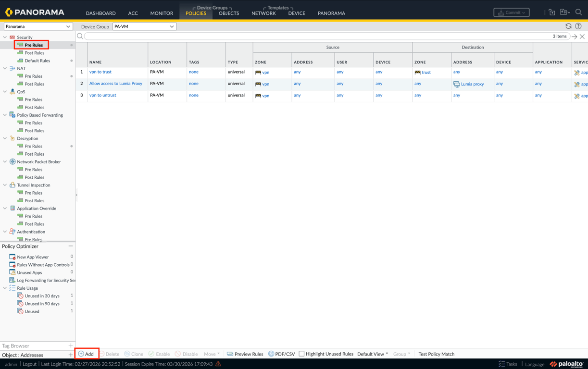This screenshot has width=588, height=369.
Task: Open Unused Apps in Policy Optimizer
Action: pos(29,272)
